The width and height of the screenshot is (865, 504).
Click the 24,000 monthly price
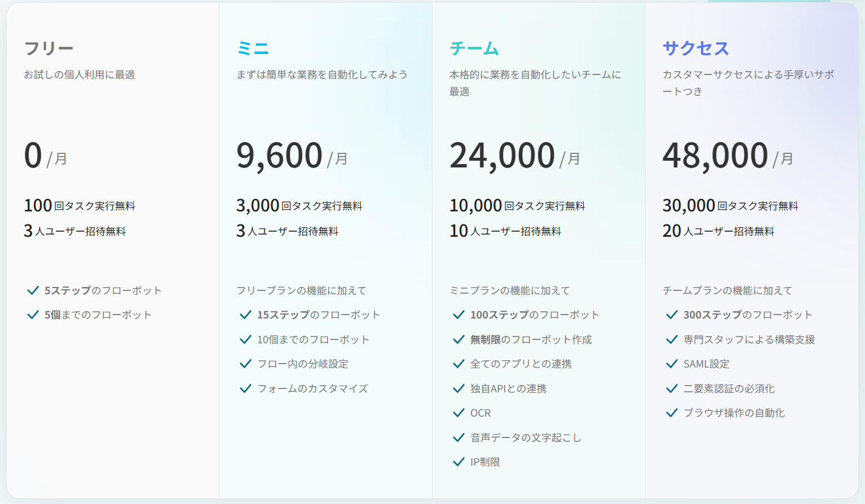pos(502,156)
